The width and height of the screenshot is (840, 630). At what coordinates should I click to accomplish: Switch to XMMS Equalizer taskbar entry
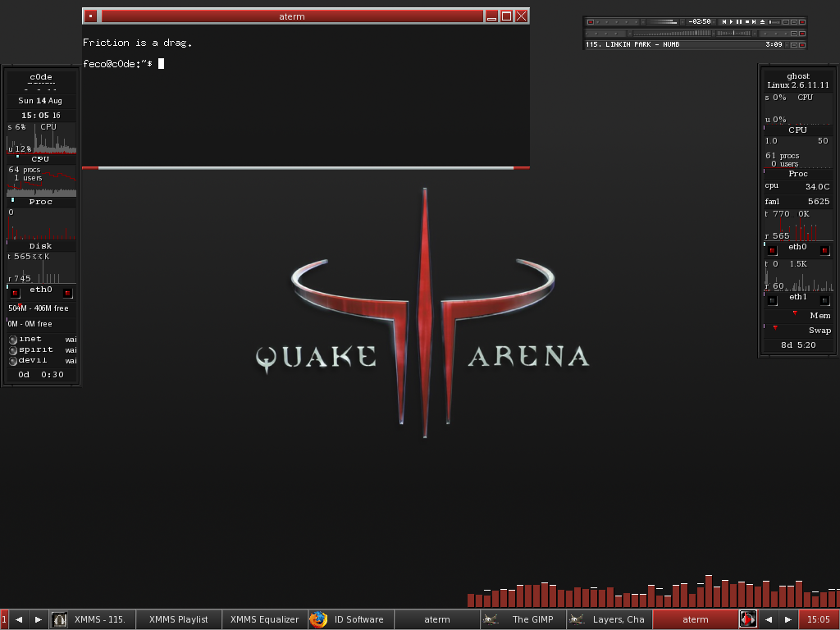click(265, 619)
